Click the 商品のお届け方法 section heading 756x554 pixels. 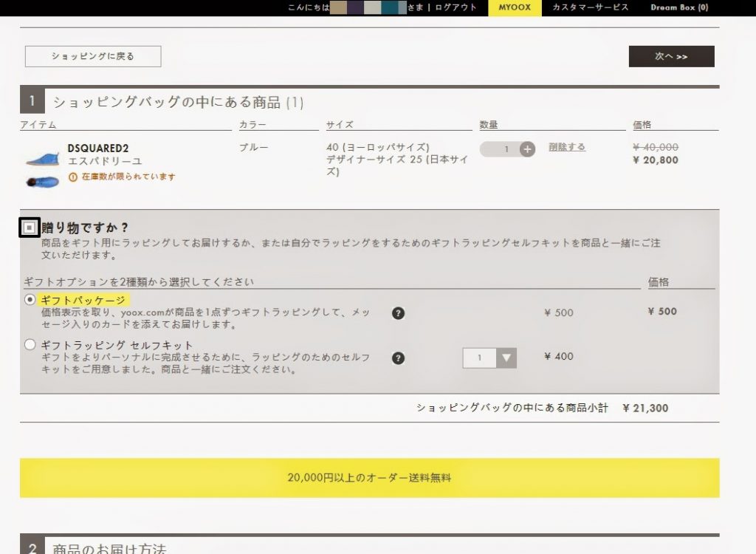109,549
